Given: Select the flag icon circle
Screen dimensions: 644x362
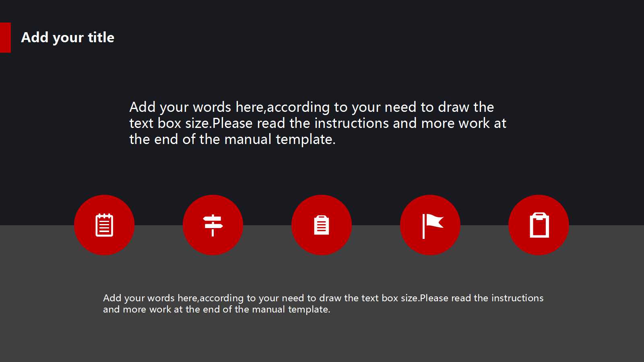Looking at the screenshot, I should [x=430, y=225].
